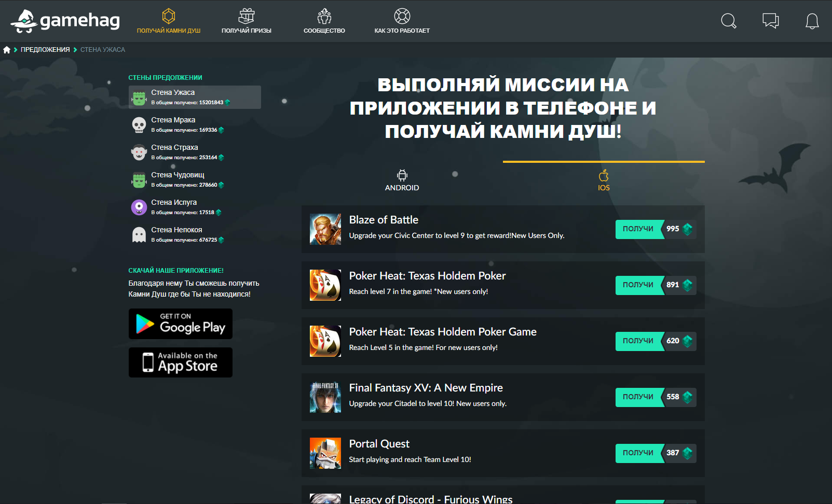Click the ПРЕДЛОЖЕНИЯ breadcrumb link
The width and height of the screenshot is (832, 504).
(x=45, y=50)
